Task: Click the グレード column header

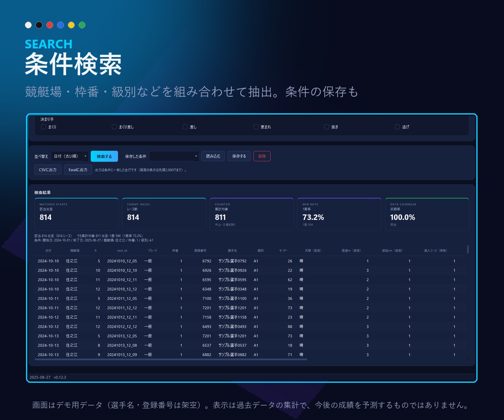Action: (x=153, y=251)
